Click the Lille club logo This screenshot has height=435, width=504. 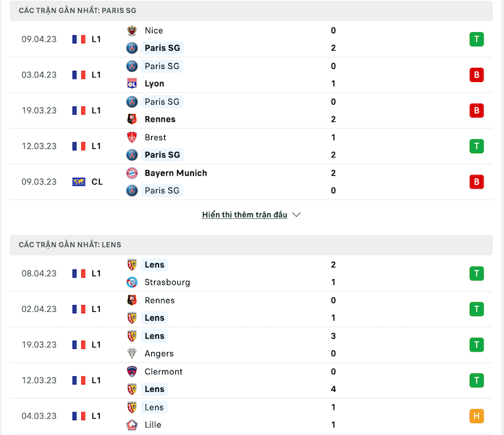132,425
